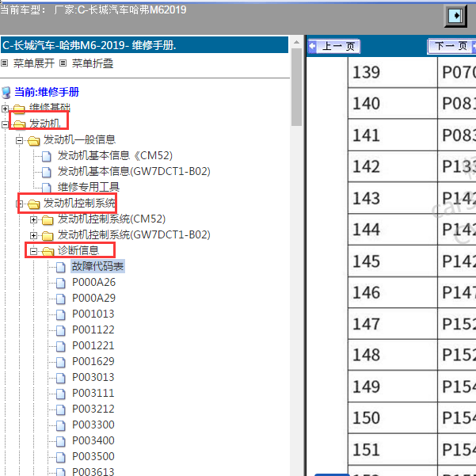The height and width of the screenshot is (476, 476).
Task: Click the arrow exit icon top right
Action: (x=455, y=16)
